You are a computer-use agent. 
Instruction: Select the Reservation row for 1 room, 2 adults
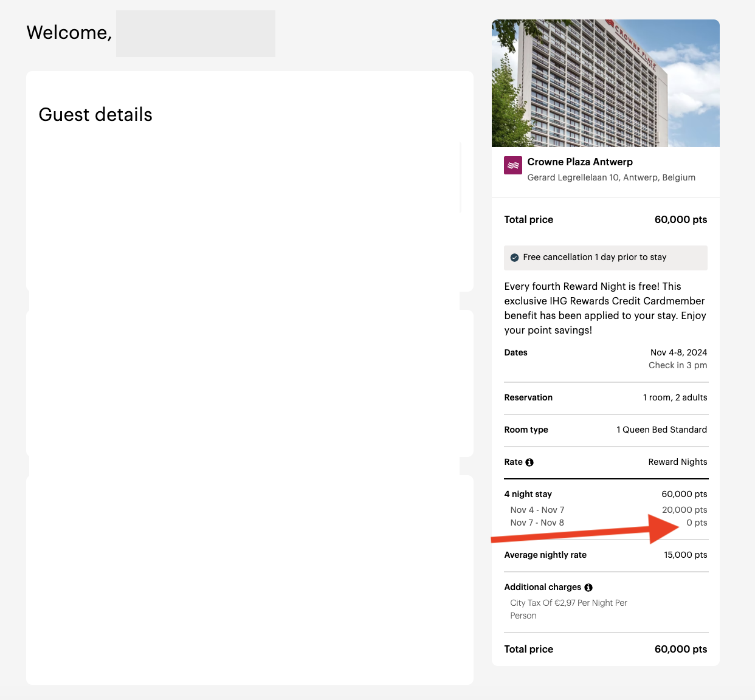click(605, 397)
